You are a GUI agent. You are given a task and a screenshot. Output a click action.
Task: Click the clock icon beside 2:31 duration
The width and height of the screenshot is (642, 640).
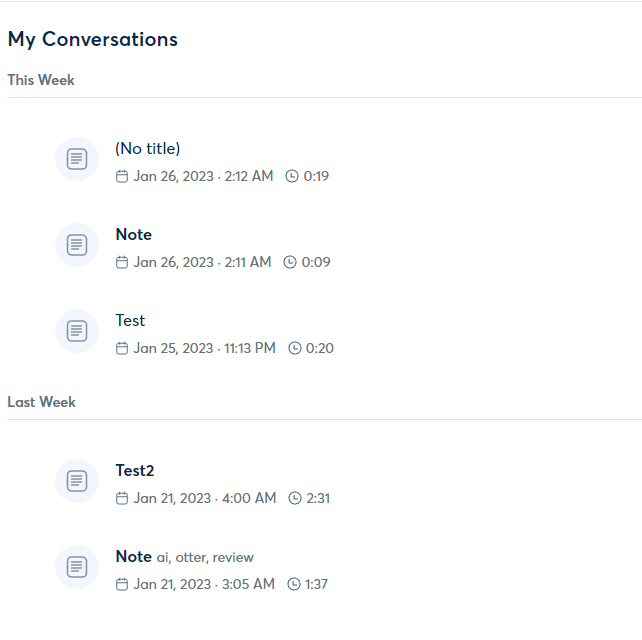point(295,498)
